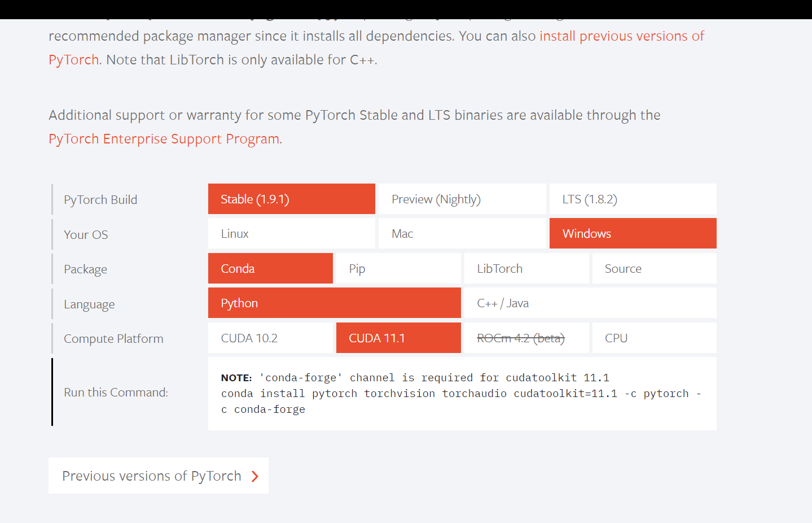The image size is (812, 523).
Task: Click the 'Language' row label
Action: coord(89,304)
